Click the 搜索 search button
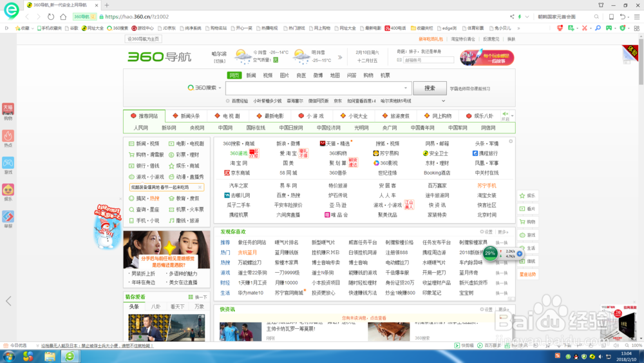This screenshot has width=644, height=363. coord(430,88)
